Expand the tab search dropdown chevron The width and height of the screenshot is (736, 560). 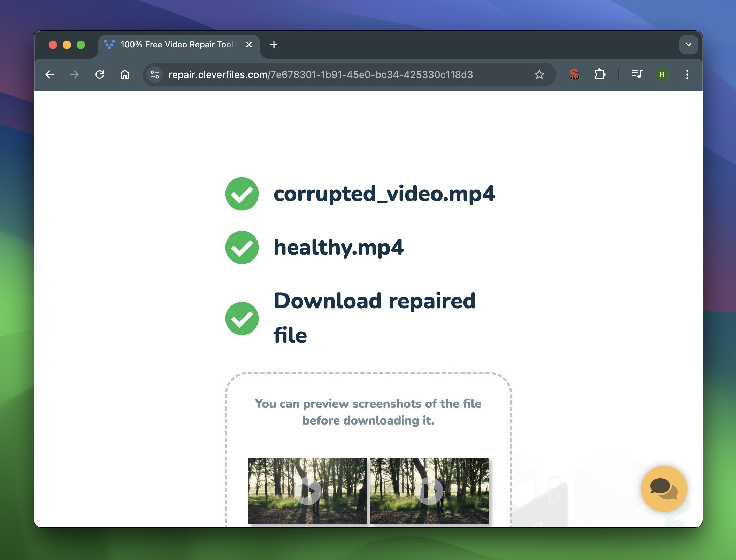coord(688,45)
